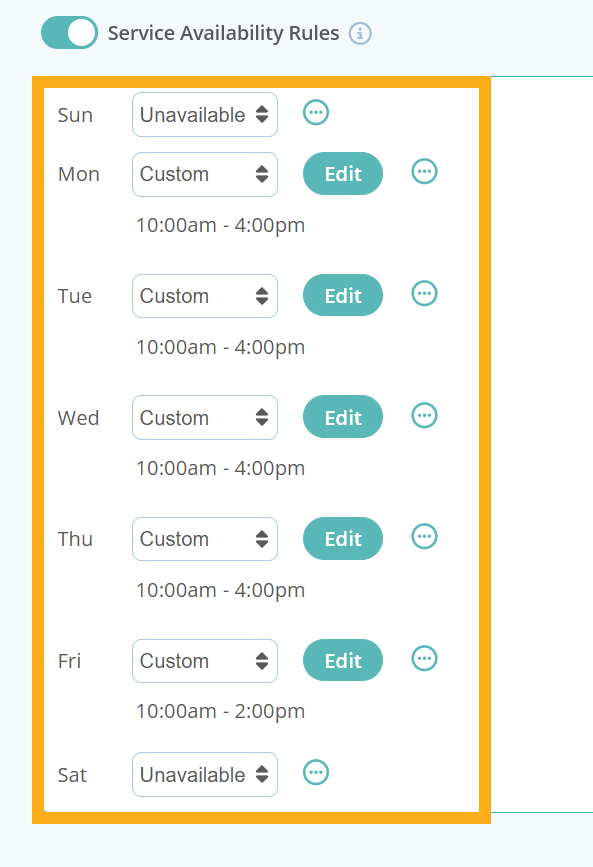The width and height of the screenshot is (593, 867).
Task: Open the Friday row options icon
Action: pyautogui.click(x=424, y=658)
